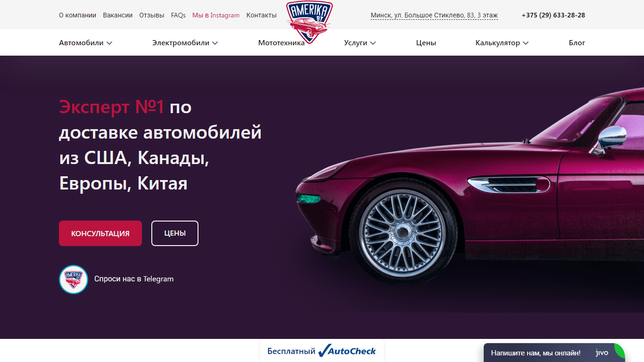
Task: Click the outlined Цены button
Action: 175,233
